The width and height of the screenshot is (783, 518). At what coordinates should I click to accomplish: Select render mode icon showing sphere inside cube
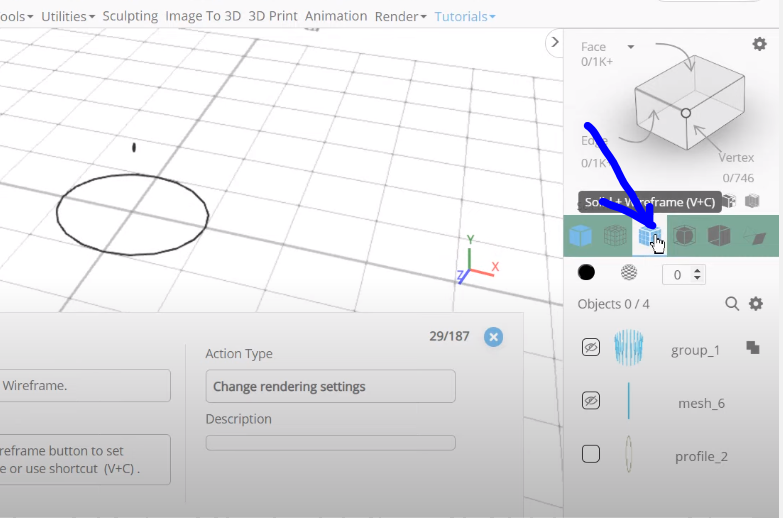click(x=684, y=235)
